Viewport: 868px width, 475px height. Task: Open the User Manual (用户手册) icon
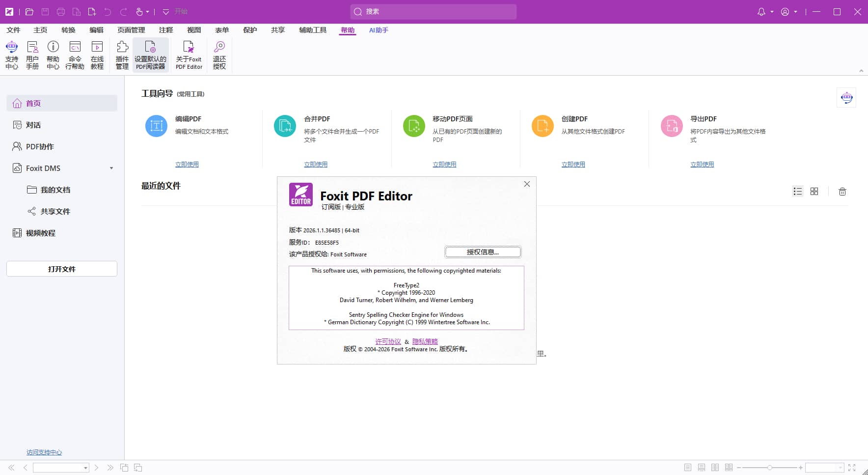coord(32,55)
